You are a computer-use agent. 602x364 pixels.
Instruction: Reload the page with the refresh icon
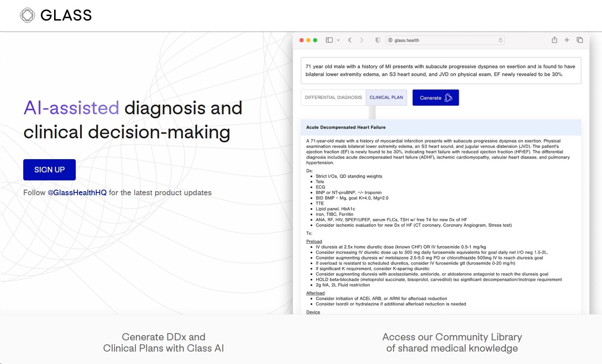(x=500, y=40)
